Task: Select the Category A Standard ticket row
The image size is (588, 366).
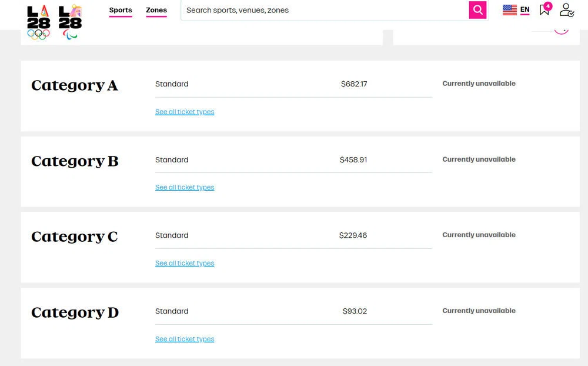Action: tap(293, 84)
